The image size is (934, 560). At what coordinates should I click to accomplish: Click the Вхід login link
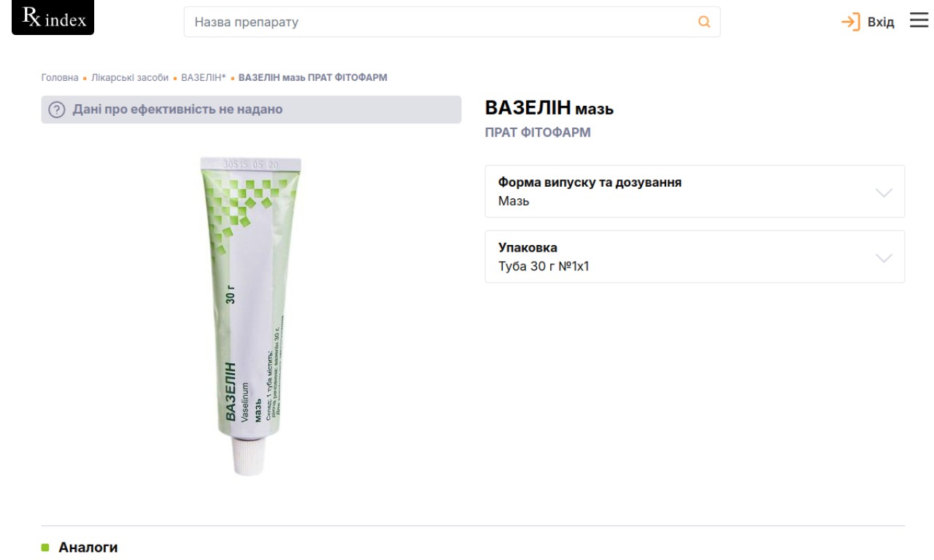pyautogui.click(x=881, y=22)
